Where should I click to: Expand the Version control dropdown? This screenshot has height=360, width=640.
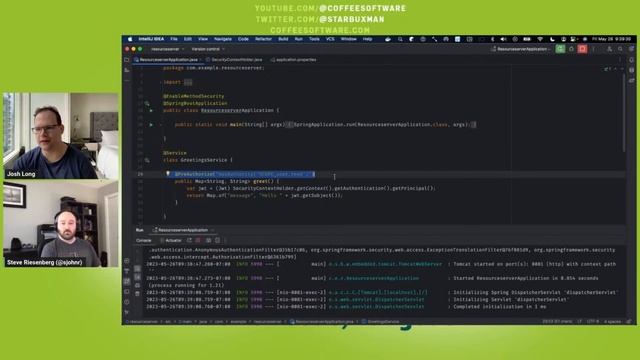coord(208,49)
